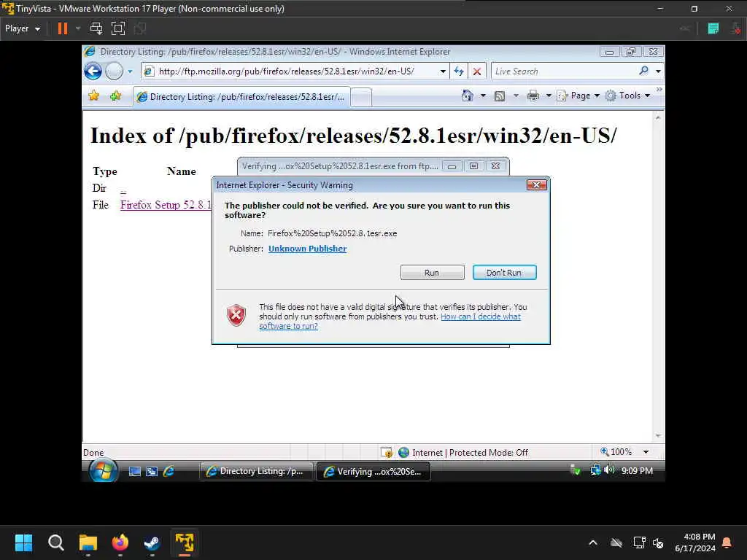
Task: Minimize the Verifying download window
Action: 452,166
